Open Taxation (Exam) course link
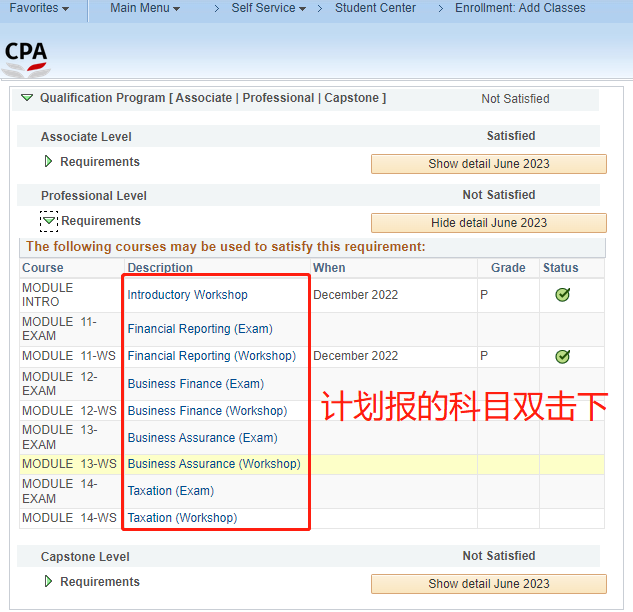633x612 pixels. [x=170, y=491]
